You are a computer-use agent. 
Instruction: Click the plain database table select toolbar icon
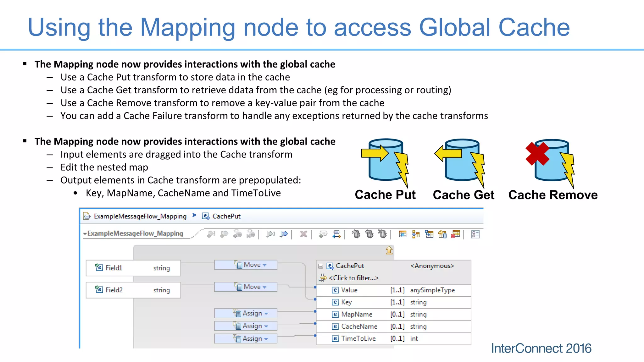pyautogui.click(x=402, y=234)
